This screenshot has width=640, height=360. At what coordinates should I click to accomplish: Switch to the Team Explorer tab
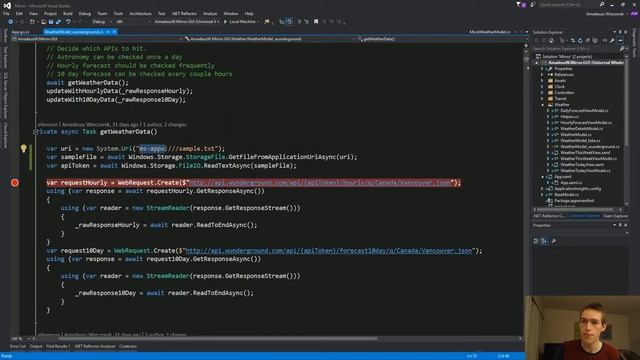(x=615, y=216)
